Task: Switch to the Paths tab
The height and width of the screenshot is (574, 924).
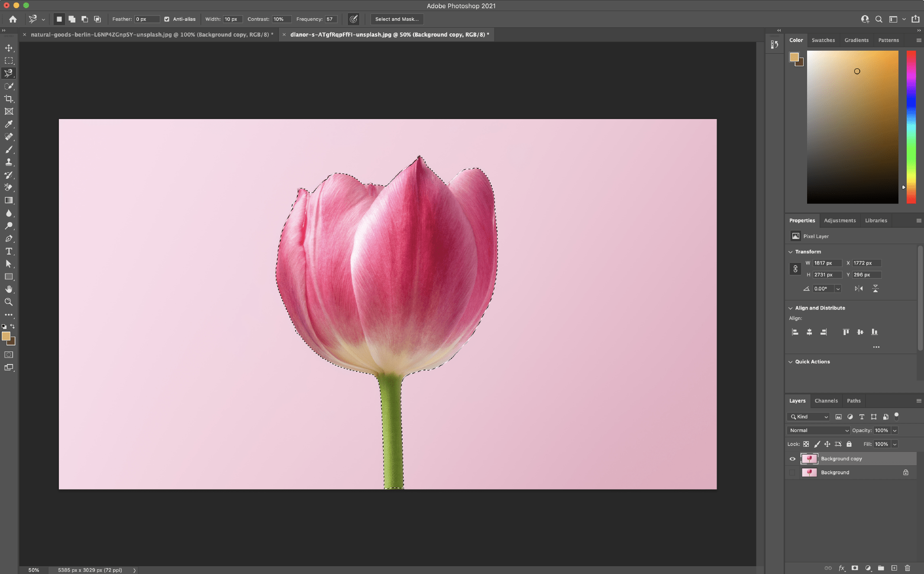Action: (x=853, y=401)
